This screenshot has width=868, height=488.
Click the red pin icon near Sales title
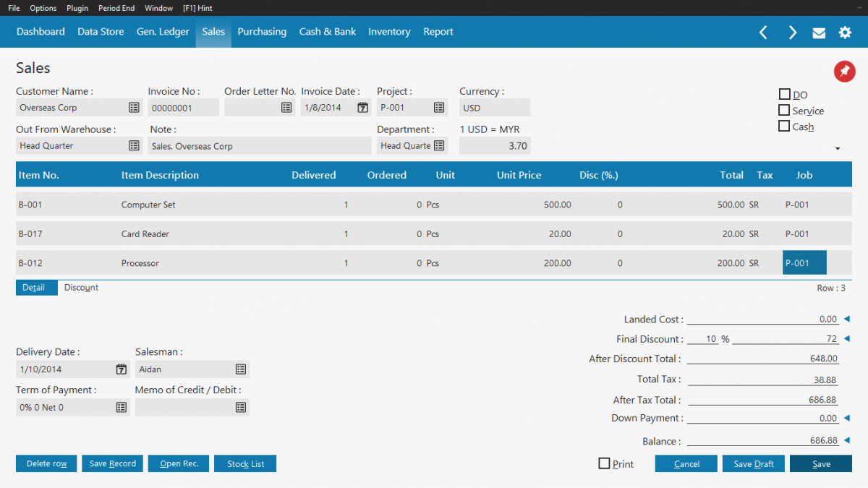[x=844, y=72]
